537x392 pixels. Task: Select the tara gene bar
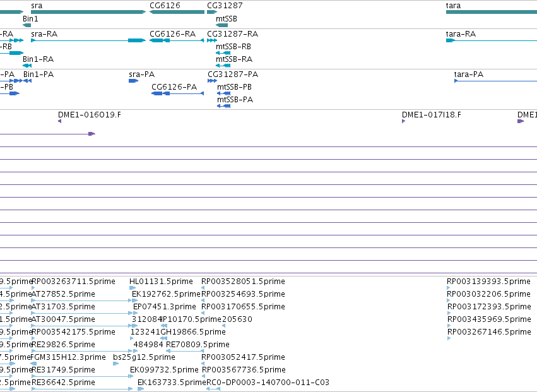[x=492, y=12]
